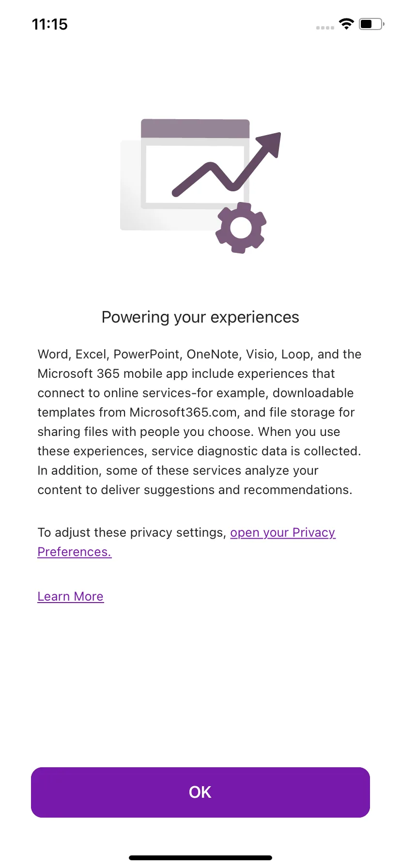
Task: Tap the cellular signal dots indicator
Action: [325, 28]
